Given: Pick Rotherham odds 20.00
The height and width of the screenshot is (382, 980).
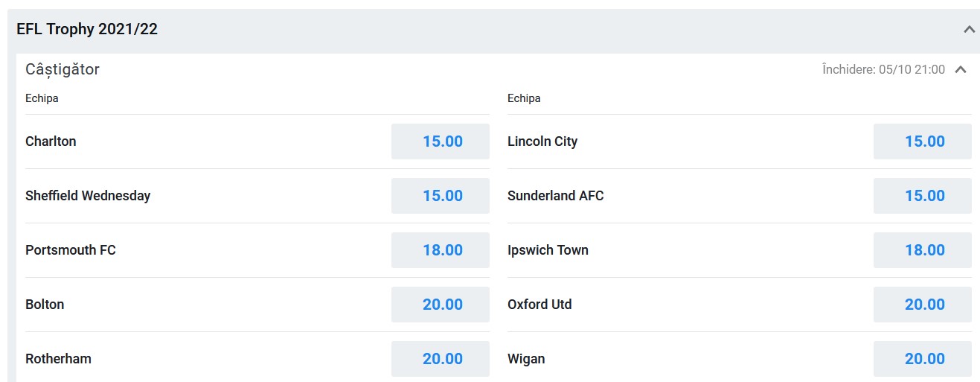Looking at the screenshot, I should click(441, 359).
